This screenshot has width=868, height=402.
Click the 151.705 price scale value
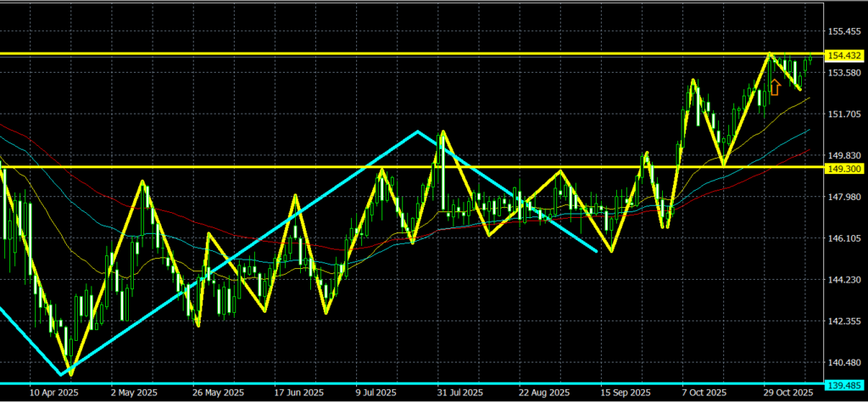click(x=843, y=114)
